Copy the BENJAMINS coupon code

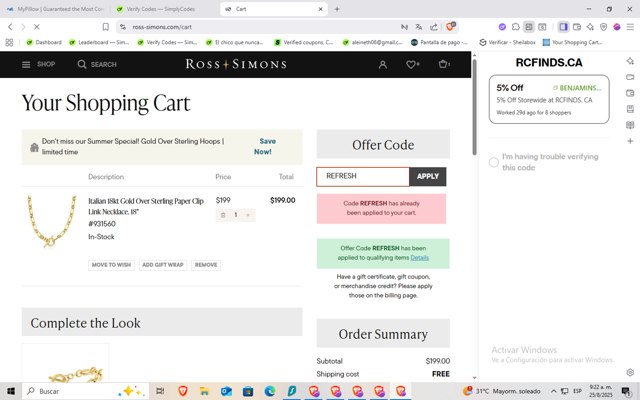(x=577, y=88)
